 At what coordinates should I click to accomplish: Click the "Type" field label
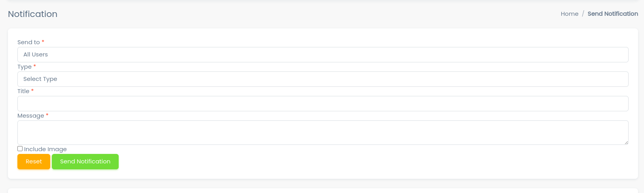tap(25, 67)
